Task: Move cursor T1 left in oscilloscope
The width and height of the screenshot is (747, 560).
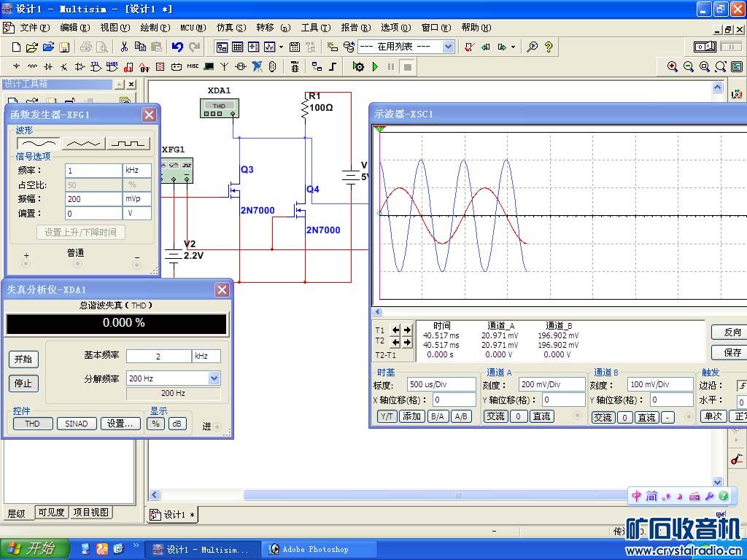Action: click(395, 330)
